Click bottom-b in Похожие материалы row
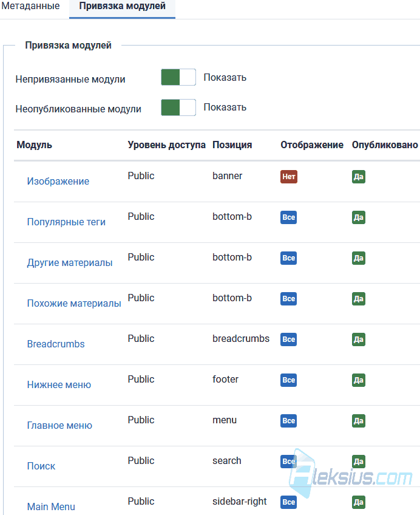420x515 pixels. coord(232,298)
